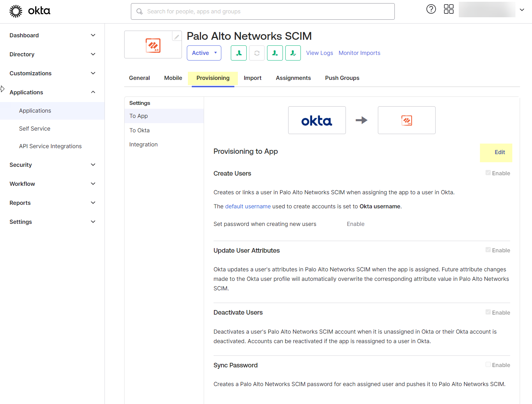This screenshot has height=404, width=532.
Task: Click the import users icon (inward arrow)
Action: 239,53
